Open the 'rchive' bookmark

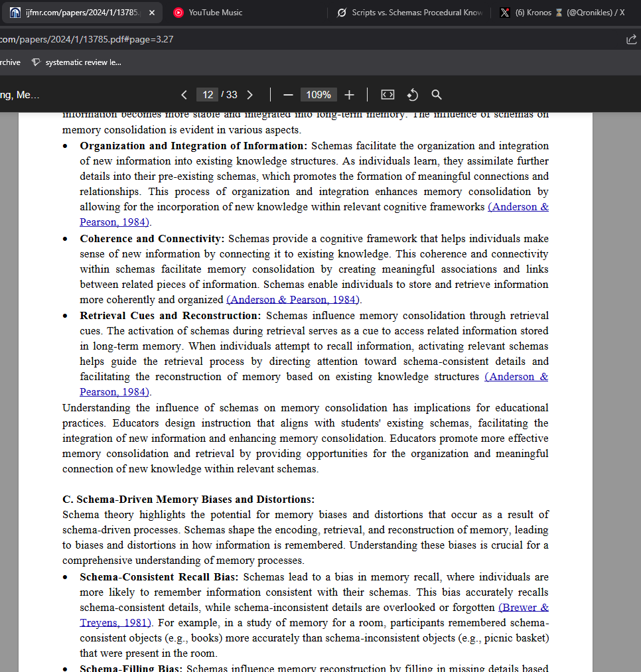(x=11, y=62)
